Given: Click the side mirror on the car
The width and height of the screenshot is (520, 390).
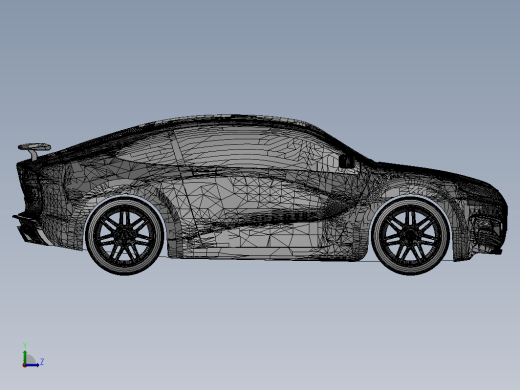Looking at the screenshot, I should pyautogui.click(x=347, y=161).
